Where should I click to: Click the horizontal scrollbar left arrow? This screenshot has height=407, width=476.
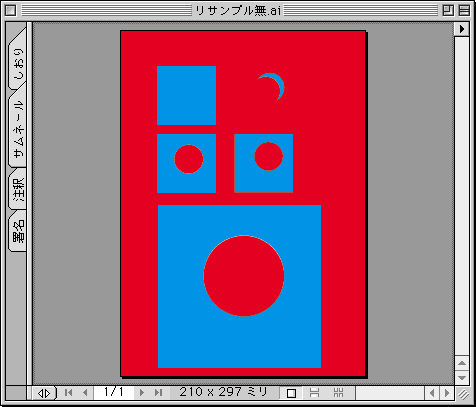tap(432, 393)
